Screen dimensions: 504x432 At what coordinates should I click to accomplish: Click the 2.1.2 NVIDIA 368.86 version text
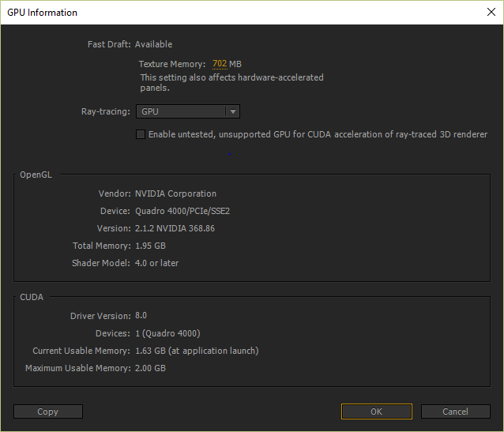(175, 228)
